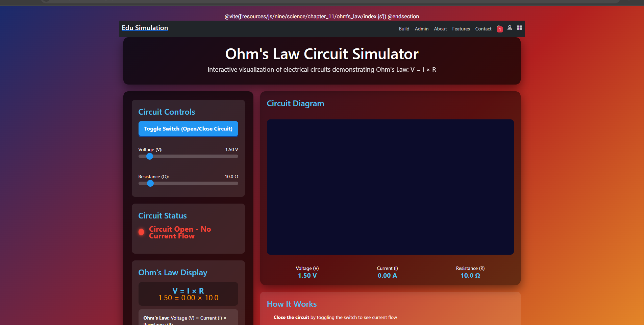The image size is (644, 325).
Task: Click the Voltage slider handle
Action: 150,156
